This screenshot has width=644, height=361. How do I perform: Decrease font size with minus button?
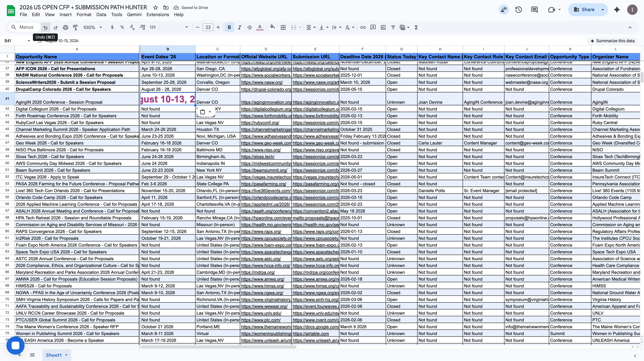pyautogui.click(x=197, y=28)
